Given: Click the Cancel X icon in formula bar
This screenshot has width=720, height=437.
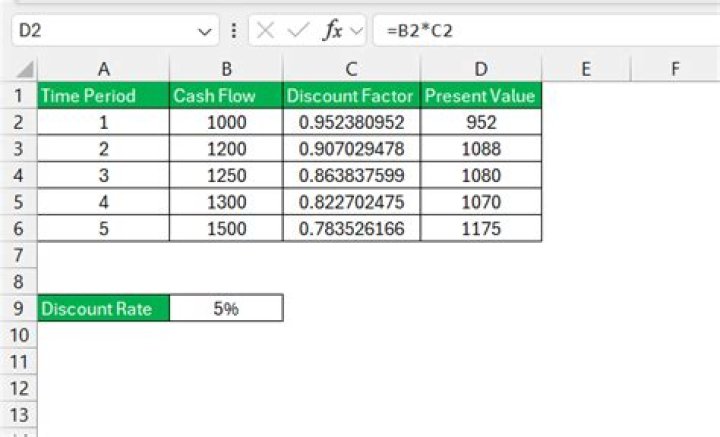Looking at the screenshot, I should [265, 31].
